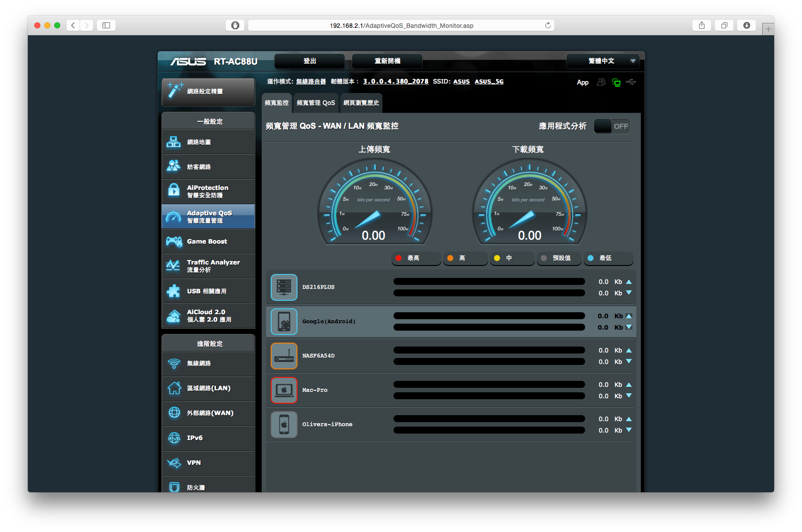Image resolution: width=802 pixels, height=532 pixels.
Task: Open Traffic Analyzer 流量分析 in sidebar
Action: (208, 266)
